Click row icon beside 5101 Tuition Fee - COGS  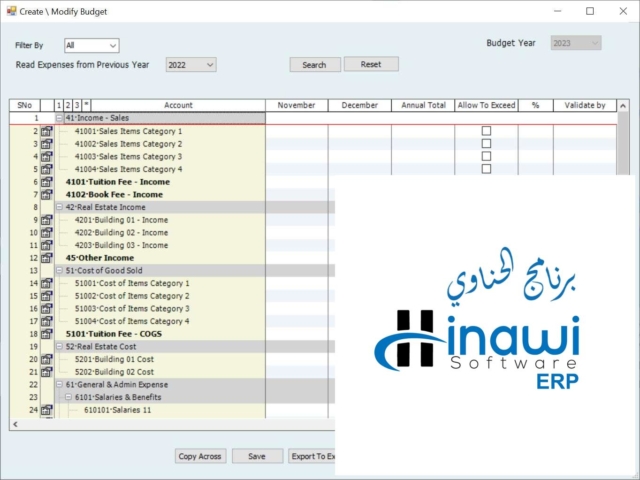(47, 334)
